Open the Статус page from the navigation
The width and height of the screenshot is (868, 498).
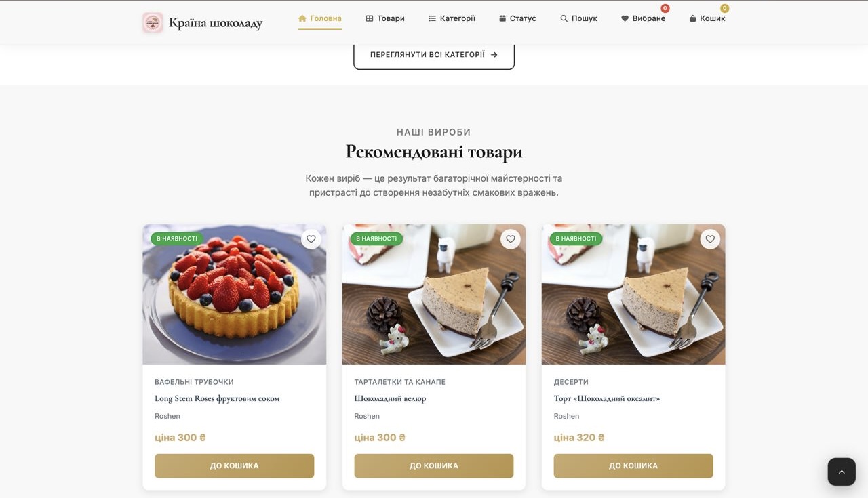pos(523,18)
